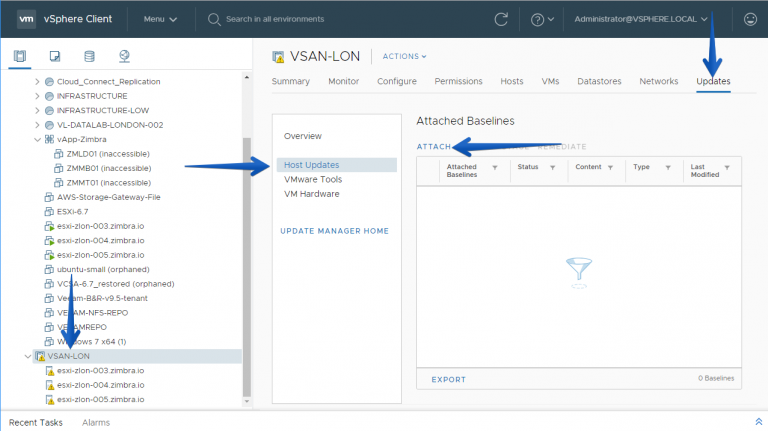
Task: Click the ESXi-6.7 VM icon
Action: 49,212
